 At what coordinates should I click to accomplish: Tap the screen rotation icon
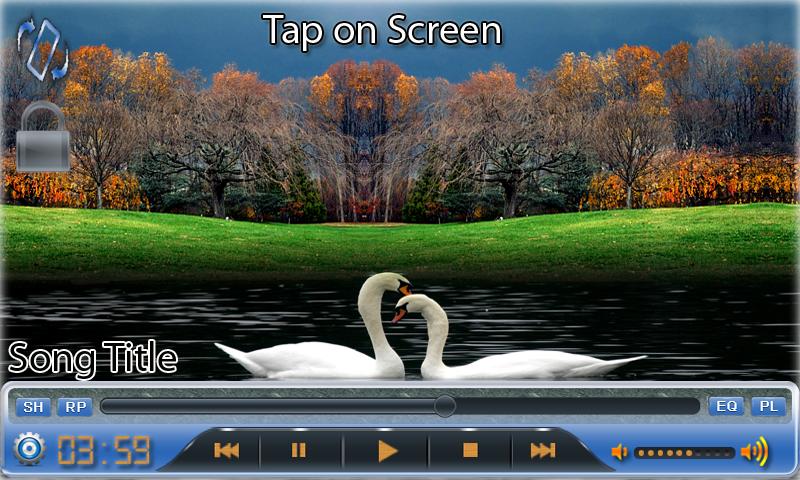(43, 49)
